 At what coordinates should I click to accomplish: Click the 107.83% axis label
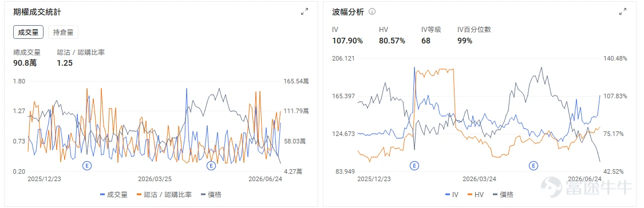point(615,96)
